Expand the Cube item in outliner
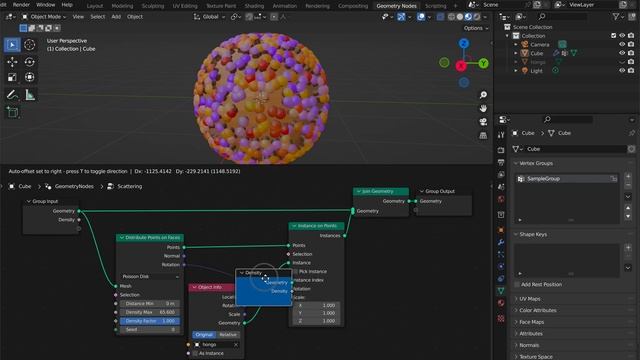This screenshot has width=640, height=360. tap(516, 53)
